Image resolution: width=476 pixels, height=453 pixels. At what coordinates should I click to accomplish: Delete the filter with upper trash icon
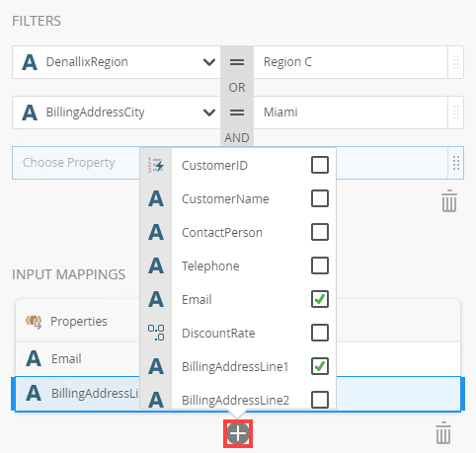point(449,200)
